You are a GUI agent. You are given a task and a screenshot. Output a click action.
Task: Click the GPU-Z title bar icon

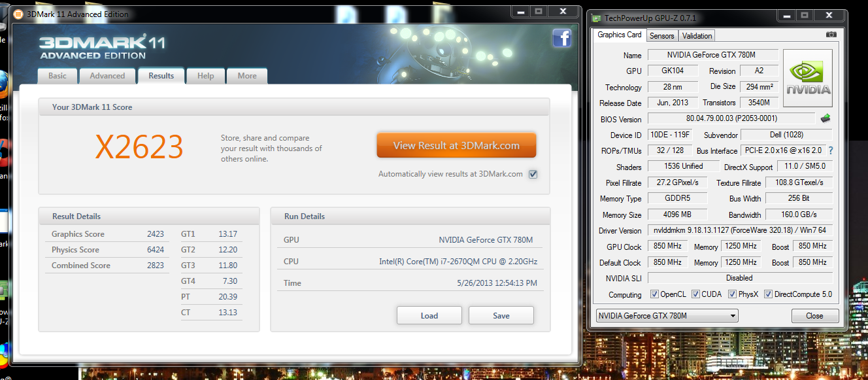coord(595,19)
